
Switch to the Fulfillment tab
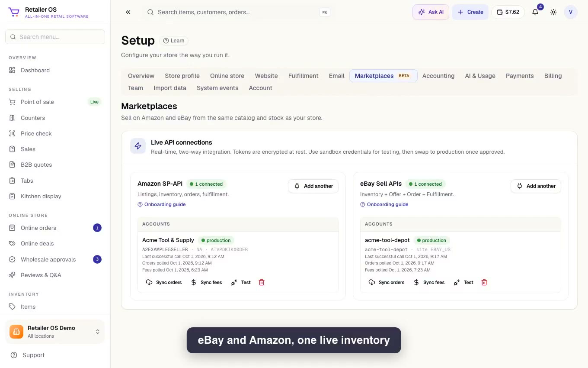pos(304,76)
